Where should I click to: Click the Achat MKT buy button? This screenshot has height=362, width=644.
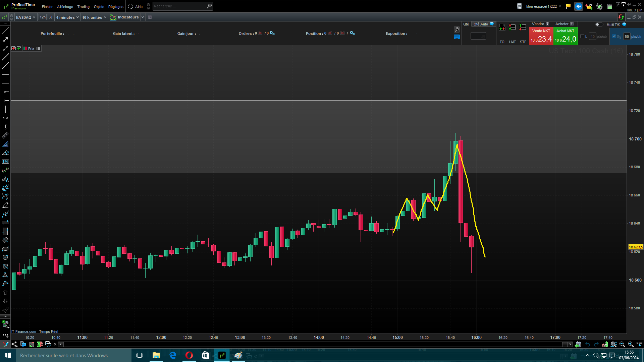(565, 36)
